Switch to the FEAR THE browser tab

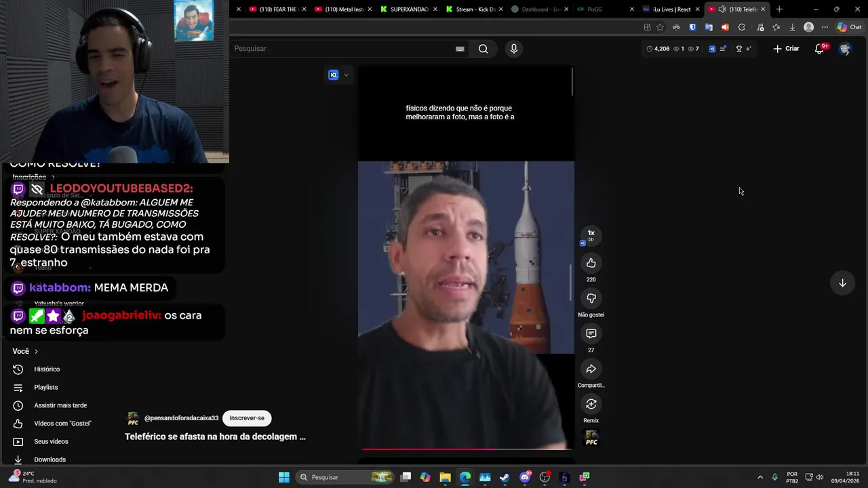pos(278,9)
